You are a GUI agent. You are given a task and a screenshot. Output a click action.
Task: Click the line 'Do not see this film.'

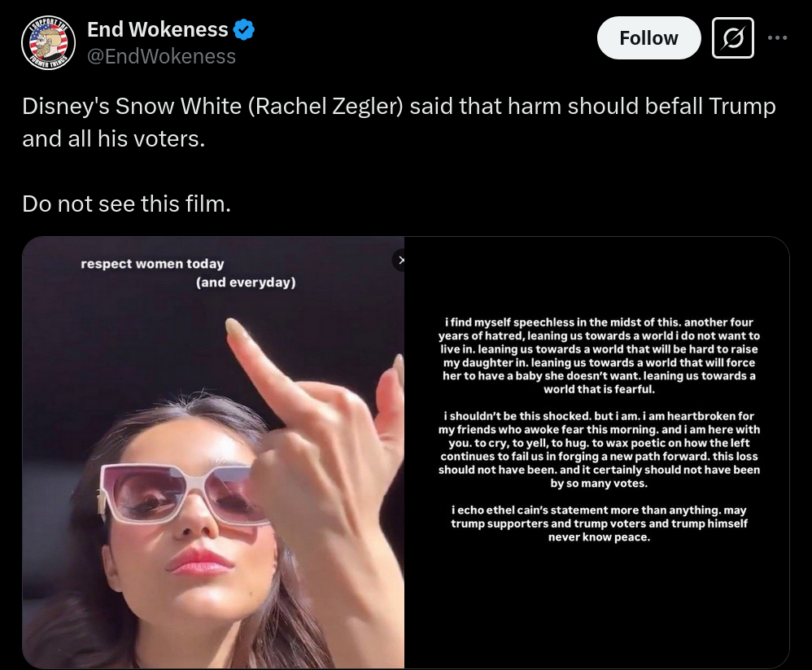(x=126, y=204)
